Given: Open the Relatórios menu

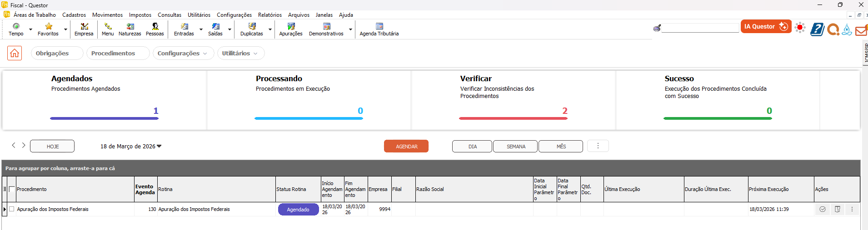Looking at the screenshot, I should point(269,15).
